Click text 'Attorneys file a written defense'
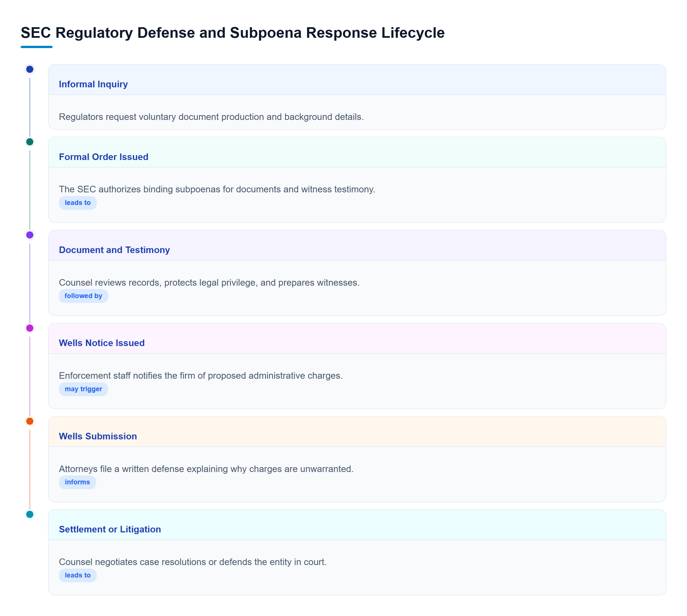 (x=121, y=469)
